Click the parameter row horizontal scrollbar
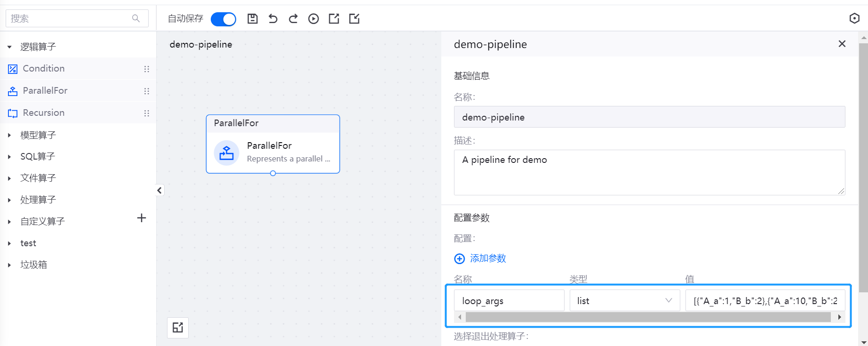 click(x=648, y=317)
